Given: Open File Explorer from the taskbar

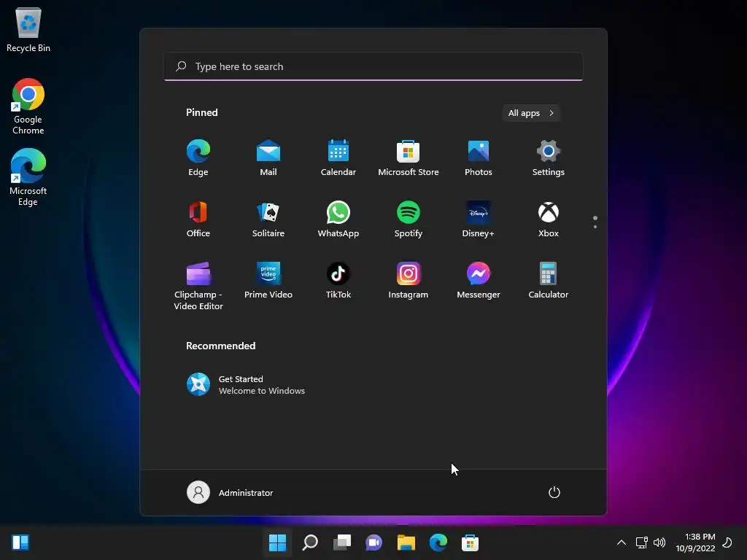Looking at the screenshot, I should [406, 542].
